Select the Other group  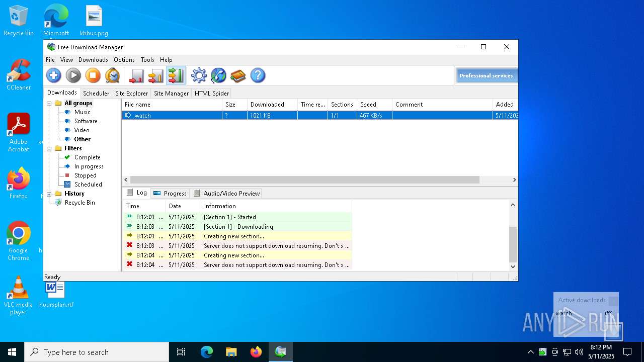(83, 139)
